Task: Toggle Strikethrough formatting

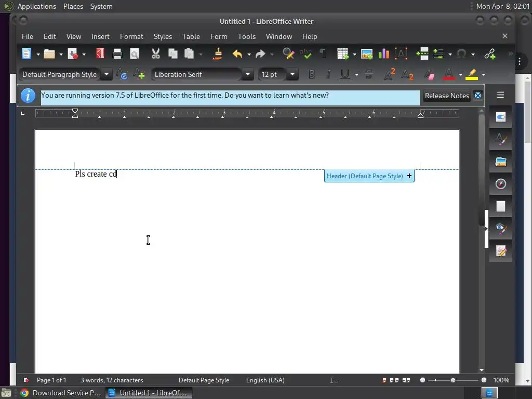Action: [369, 74]
